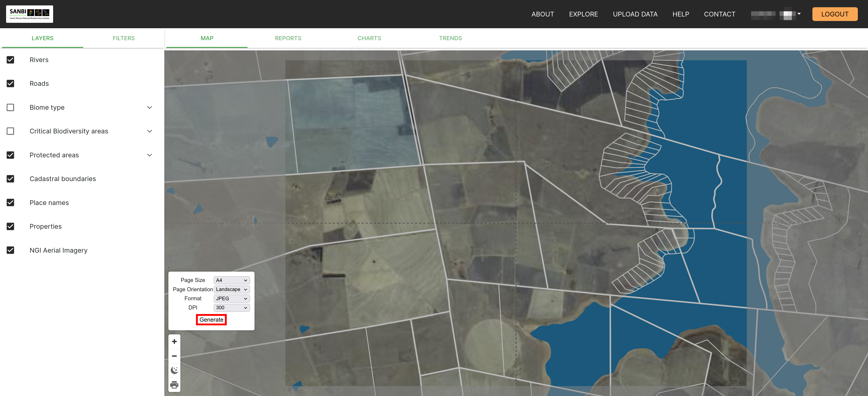The image size is (868, 396).
Task: Open the REPORTS tab
Action: tap(288, 38)
